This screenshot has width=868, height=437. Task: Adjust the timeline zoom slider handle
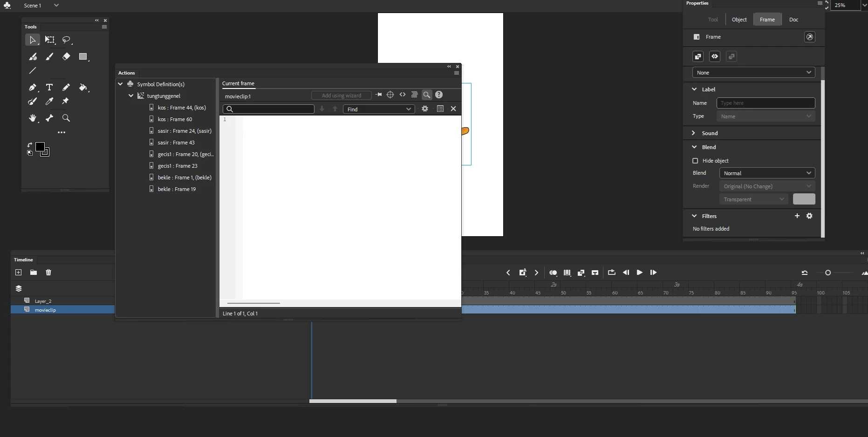[828, 273]
